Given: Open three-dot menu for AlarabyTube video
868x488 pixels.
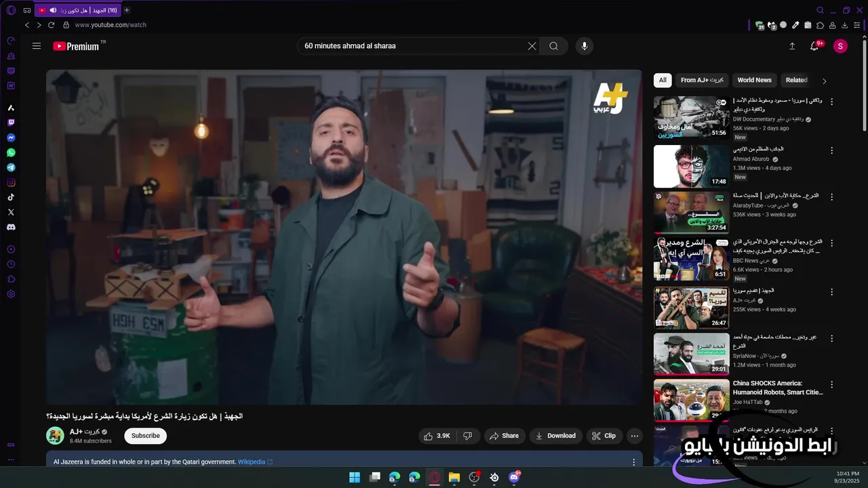Looking at the screenshot, I should click(x=832, y=197).
